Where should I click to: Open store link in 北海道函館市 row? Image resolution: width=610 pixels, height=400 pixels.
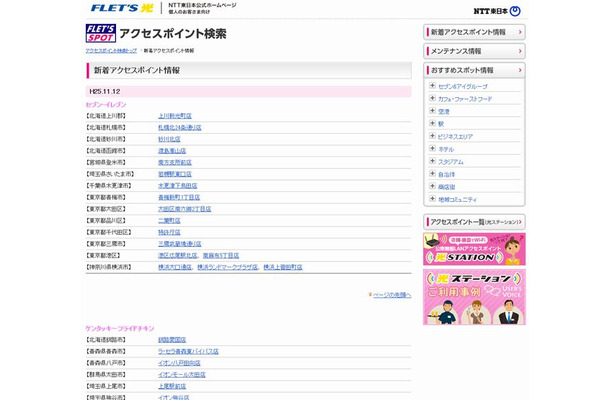pyautogui.click(x=172, y=151)
